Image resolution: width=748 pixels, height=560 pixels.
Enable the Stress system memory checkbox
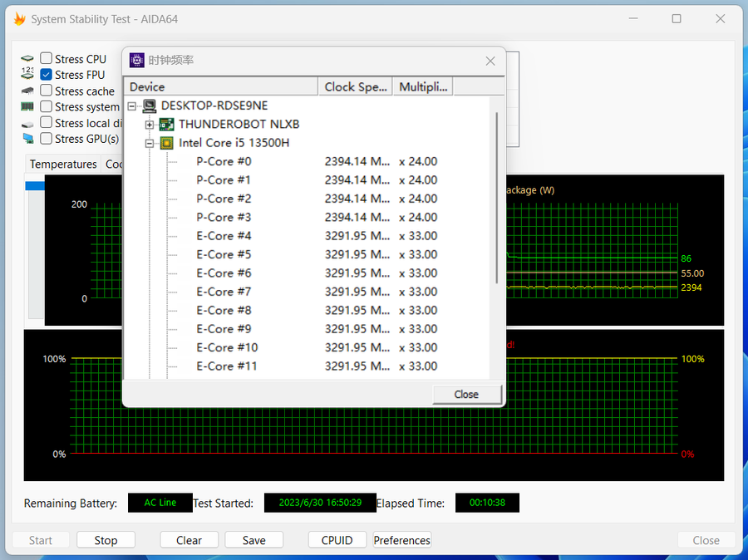tap(47, 106)
